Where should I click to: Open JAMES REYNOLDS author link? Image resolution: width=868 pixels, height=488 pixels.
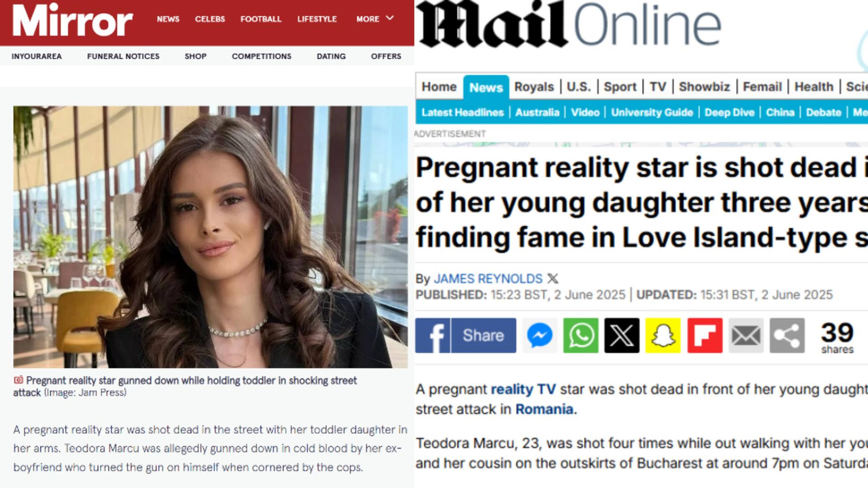pyautogui.click(x=488, y=278)
